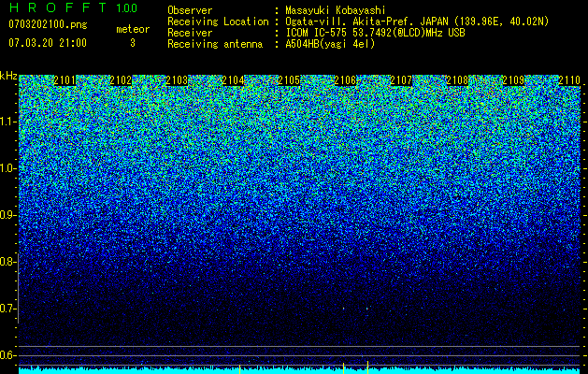Click the 2109 time marker
This screenshot has width=588, height=374.
coord(513,80)
